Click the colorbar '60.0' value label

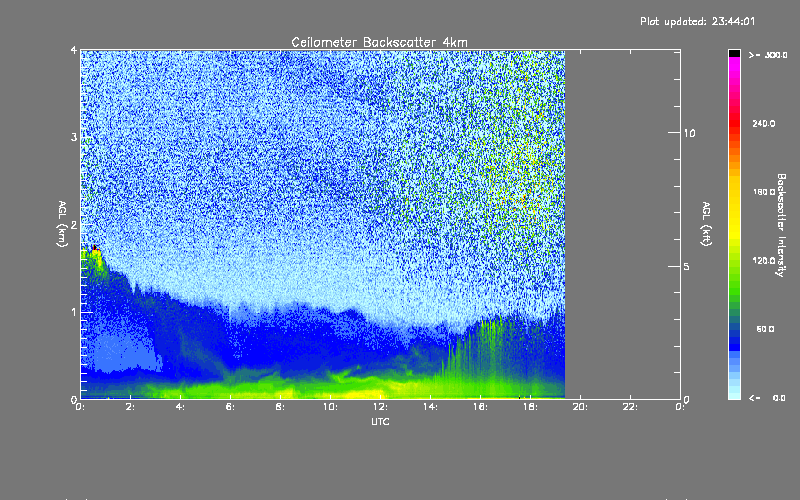[765, 329]
